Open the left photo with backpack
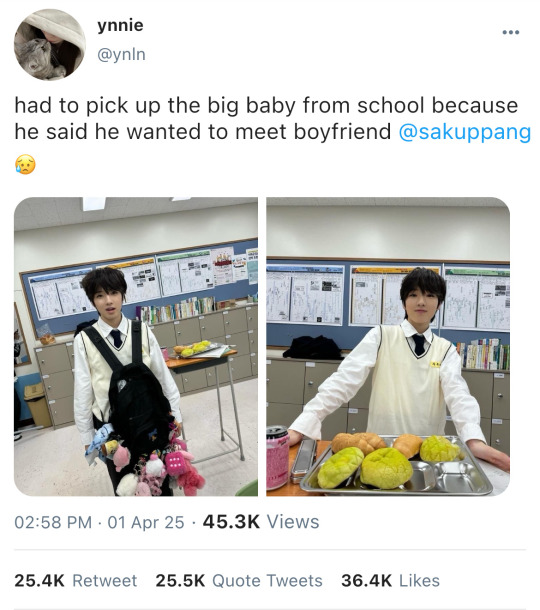The image size is (540, 610). [x=136, y=346]
